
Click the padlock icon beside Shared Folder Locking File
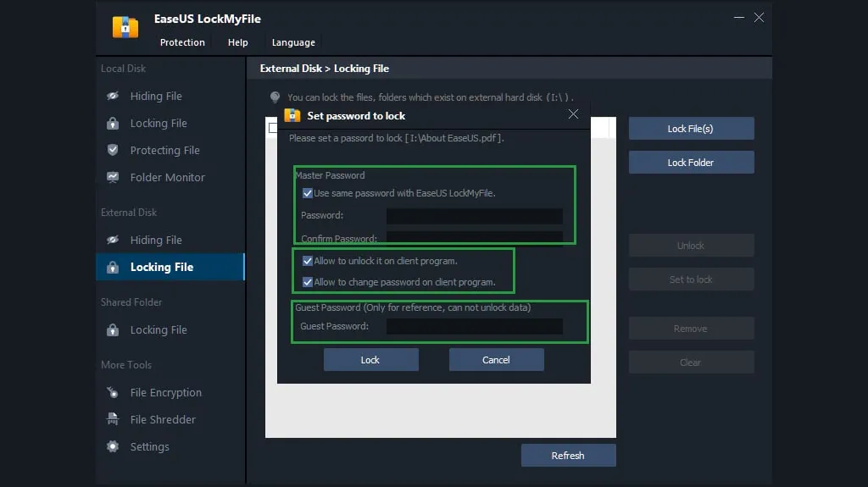pos(113,329)
